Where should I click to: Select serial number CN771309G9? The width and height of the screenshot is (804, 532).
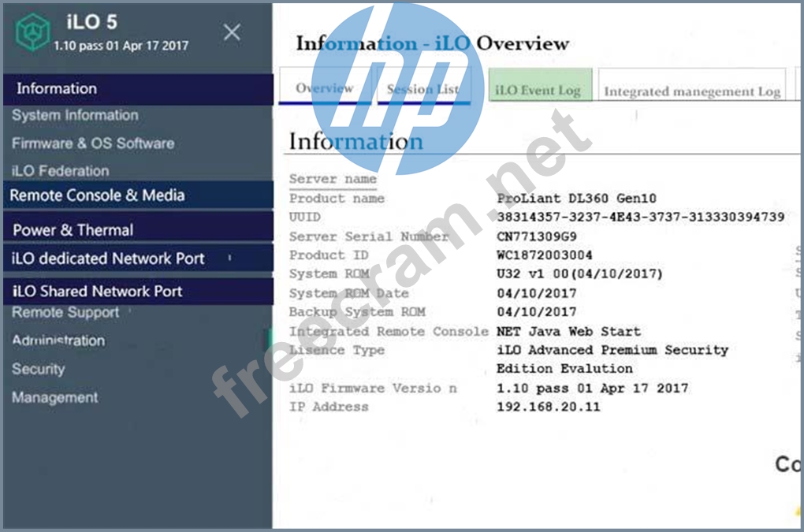coord(536,236)
